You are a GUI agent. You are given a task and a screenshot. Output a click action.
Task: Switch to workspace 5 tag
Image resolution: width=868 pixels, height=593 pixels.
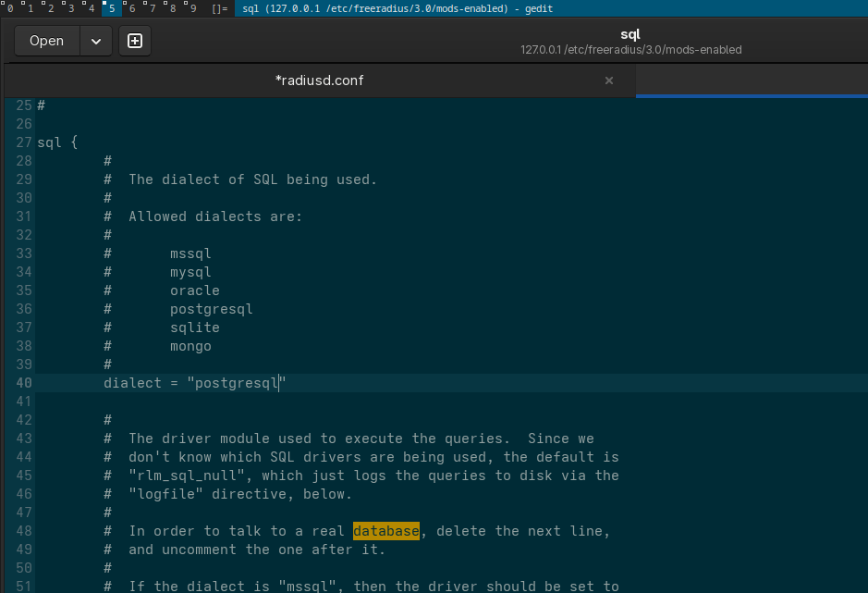112,8
